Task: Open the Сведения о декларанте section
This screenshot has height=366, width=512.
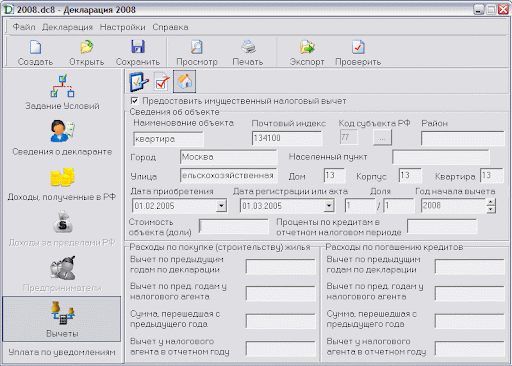Action: click(62, 137)
